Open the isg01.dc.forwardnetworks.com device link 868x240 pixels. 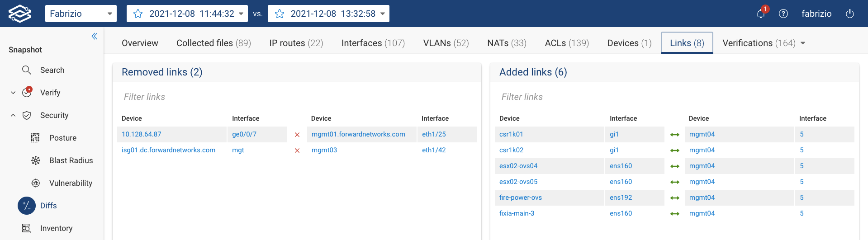tap(168, 150)
